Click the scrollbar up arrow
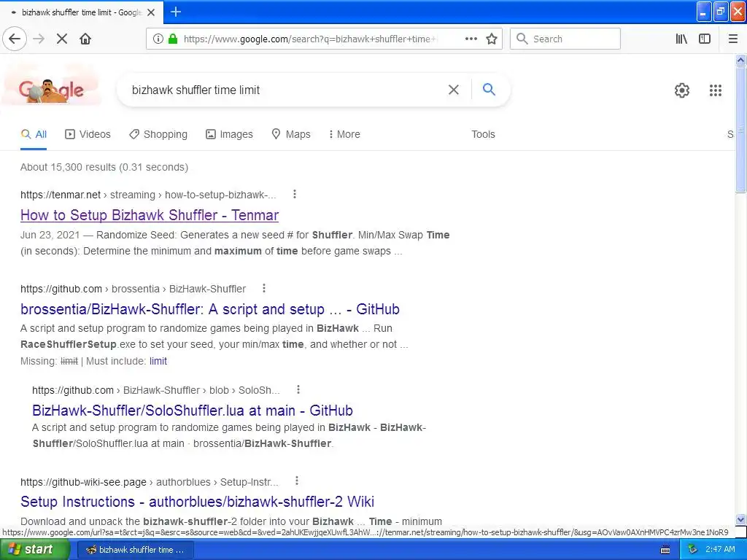The height and width of the screenshot is (560, 747). 740,60
